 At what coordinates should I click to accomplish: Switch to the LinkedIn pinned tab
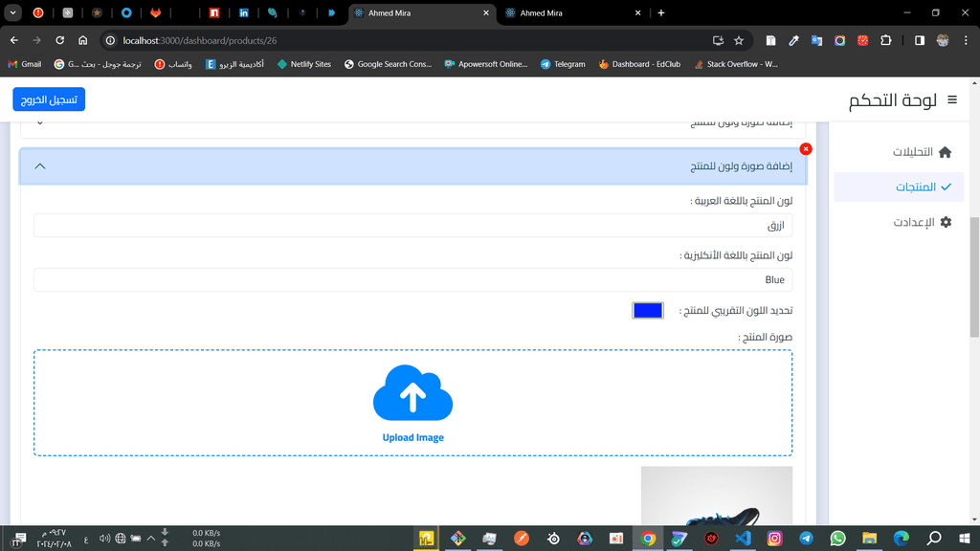pos(244,12)
